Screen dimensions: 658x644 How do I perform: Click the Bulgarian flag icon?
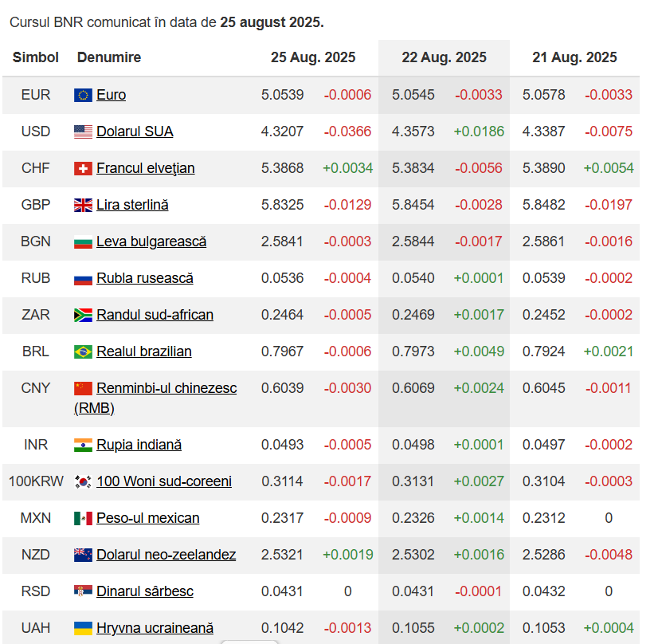[x=83, y=241]
